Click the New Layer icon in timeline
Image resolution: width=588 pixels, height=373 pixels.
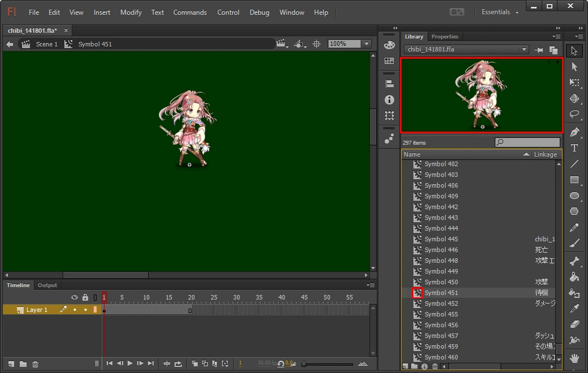click(x=11, y=363)
